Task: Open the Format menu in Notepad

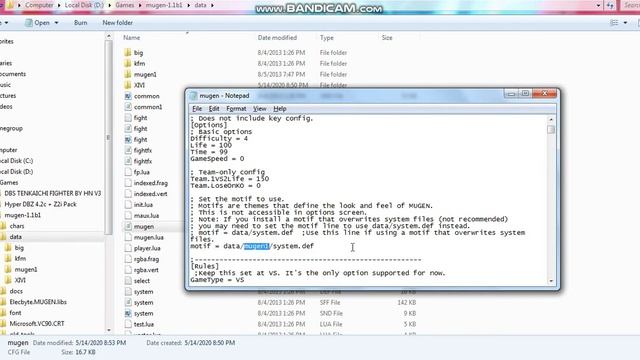Action: point(236,109)
